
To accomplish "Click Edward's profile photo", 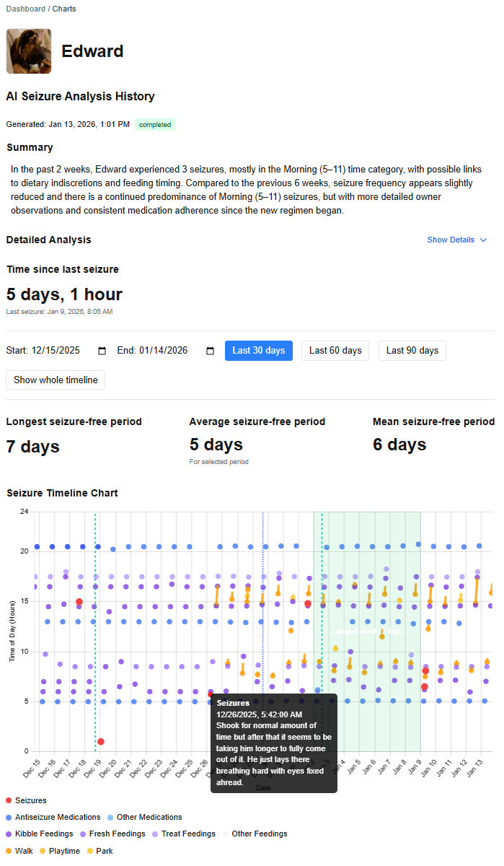I will pyautogui.click(x=28, y=51).
